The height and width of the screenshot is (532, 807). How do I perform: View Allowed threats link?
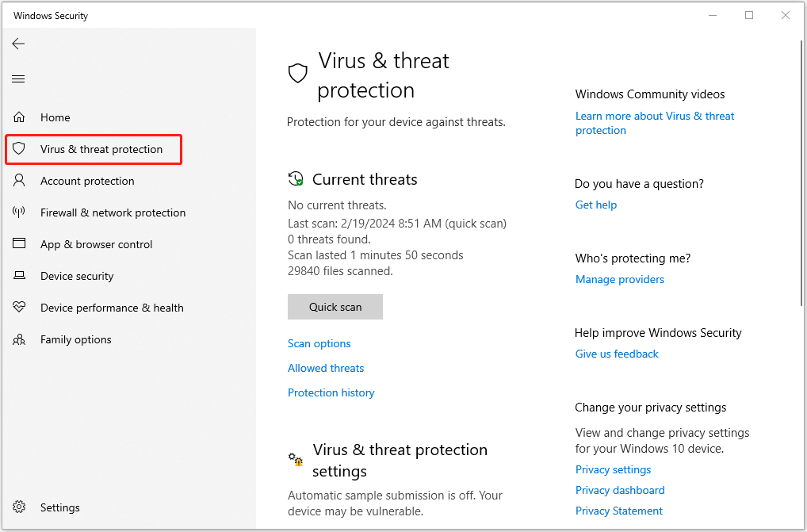tap(326, 368)
